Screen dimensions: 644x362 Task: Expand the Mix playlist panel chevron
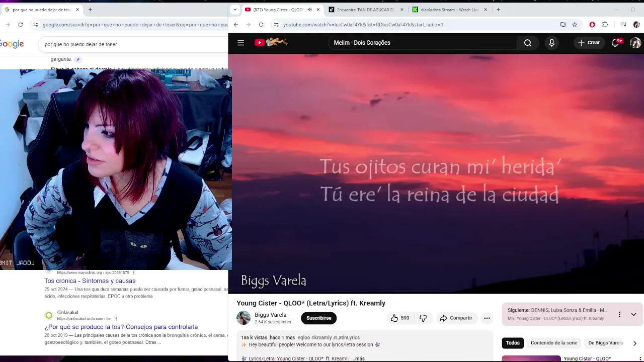(x=633, y=314)
